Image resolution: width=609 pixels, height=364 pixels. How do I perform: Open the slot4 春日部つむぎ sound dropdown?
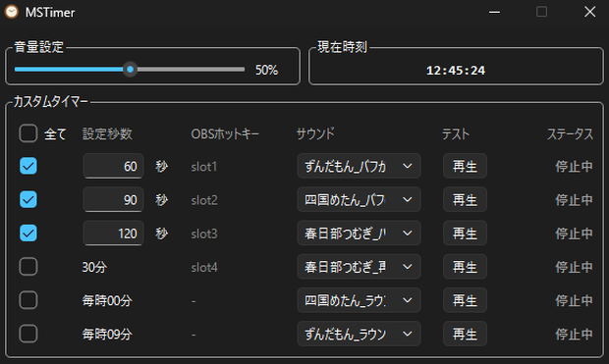359,267
